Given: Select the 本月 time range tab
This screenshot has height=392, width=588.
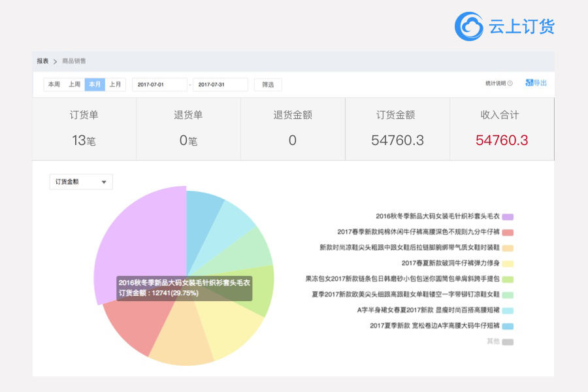Looking at the screenshot, I should [x=95, y=84].
